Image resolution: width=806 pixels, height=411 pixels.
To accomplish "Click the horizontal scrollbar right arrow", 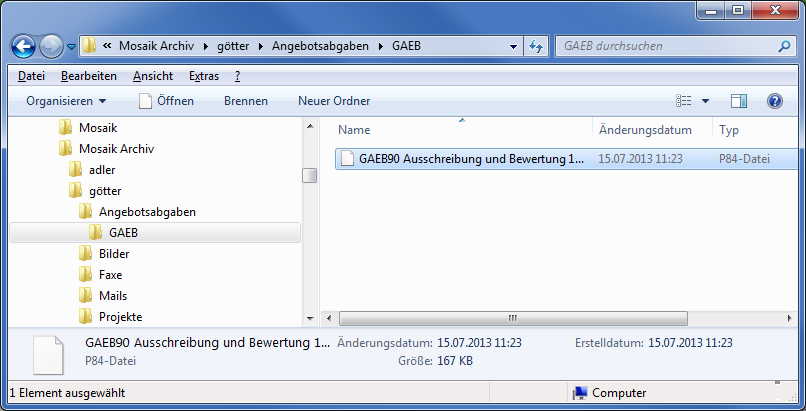I will pos(790,319).
